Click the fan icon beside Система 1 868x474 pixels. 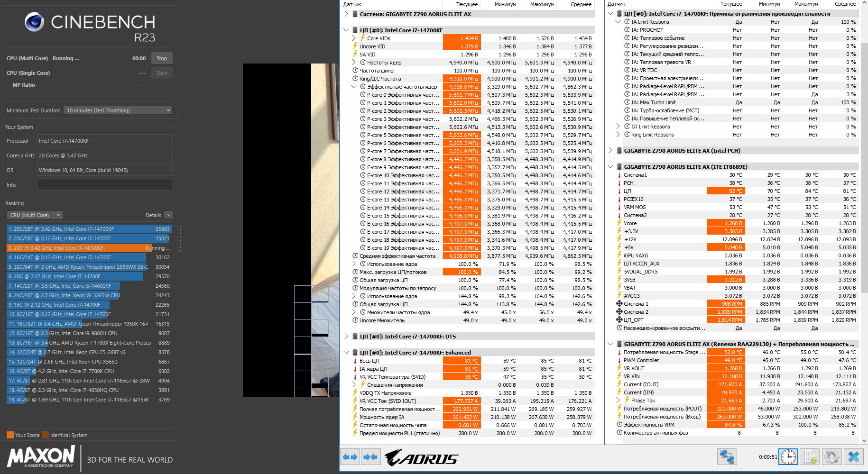(x=619, y=304)
